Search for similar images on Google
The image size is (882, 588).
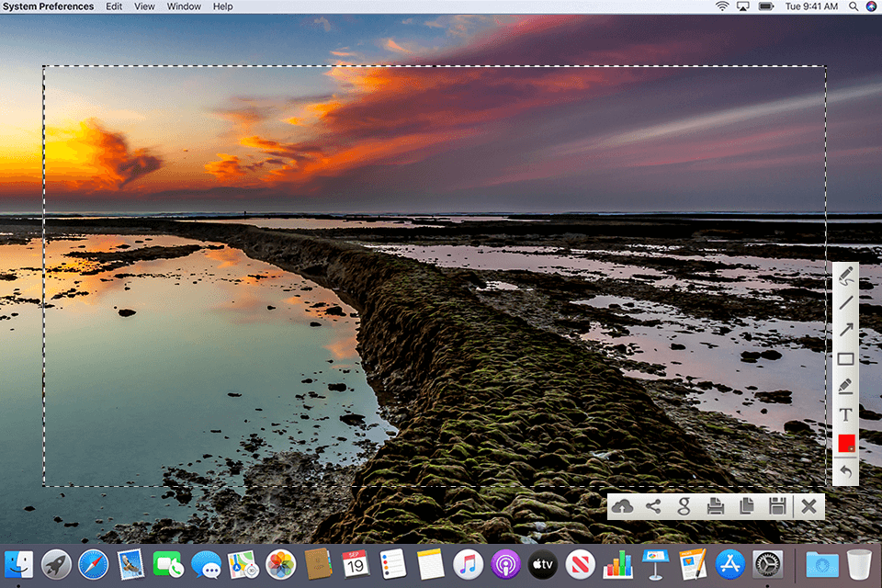tap(684, 505)
